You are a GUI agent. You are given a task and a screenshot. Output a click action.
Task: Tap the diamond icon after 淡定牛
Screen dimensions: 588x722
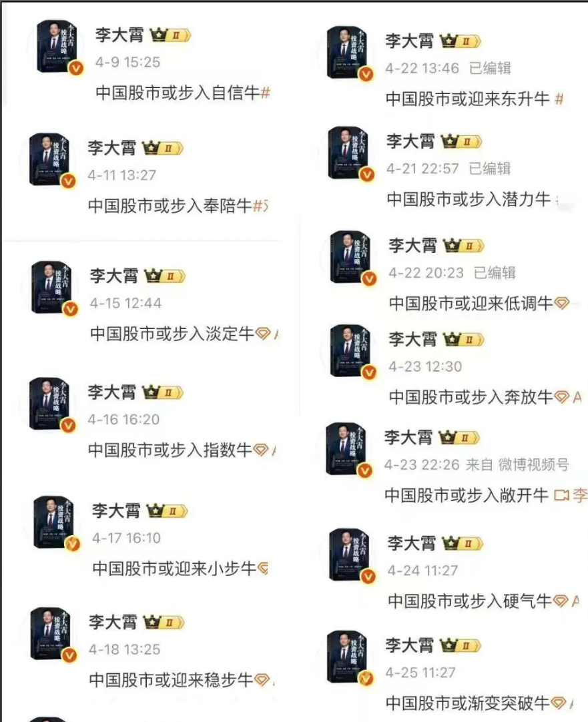263,334
